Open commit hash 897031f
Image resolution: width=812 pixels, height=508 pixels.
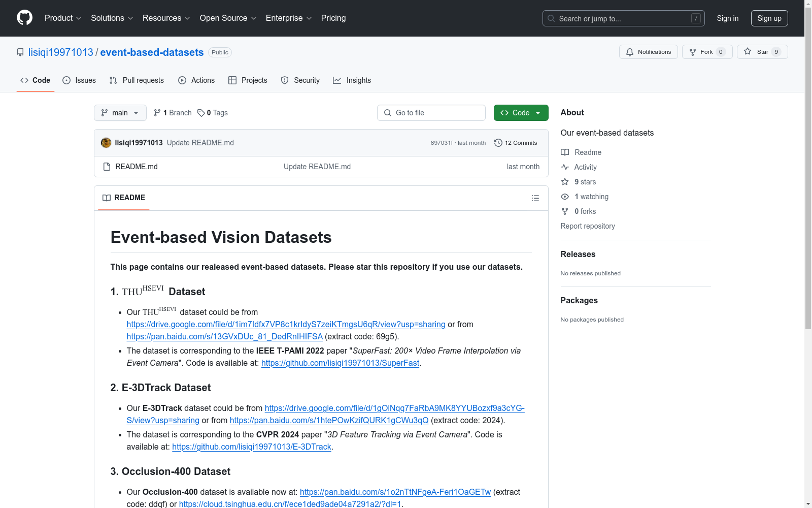tap(442, 143)
